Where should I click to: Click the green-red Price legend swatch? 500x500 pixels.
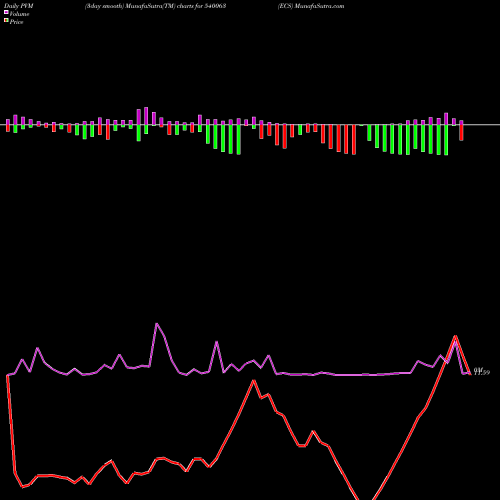tap(6, 21)
